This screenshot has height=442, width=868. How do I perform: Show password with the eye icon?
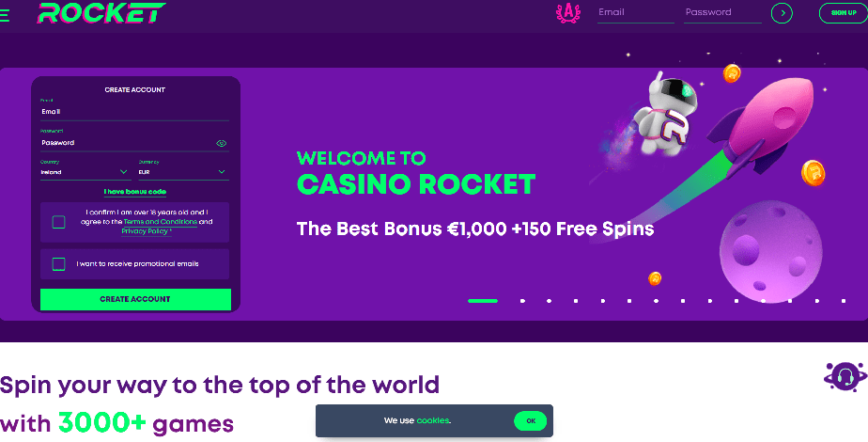tap(222, 143)
